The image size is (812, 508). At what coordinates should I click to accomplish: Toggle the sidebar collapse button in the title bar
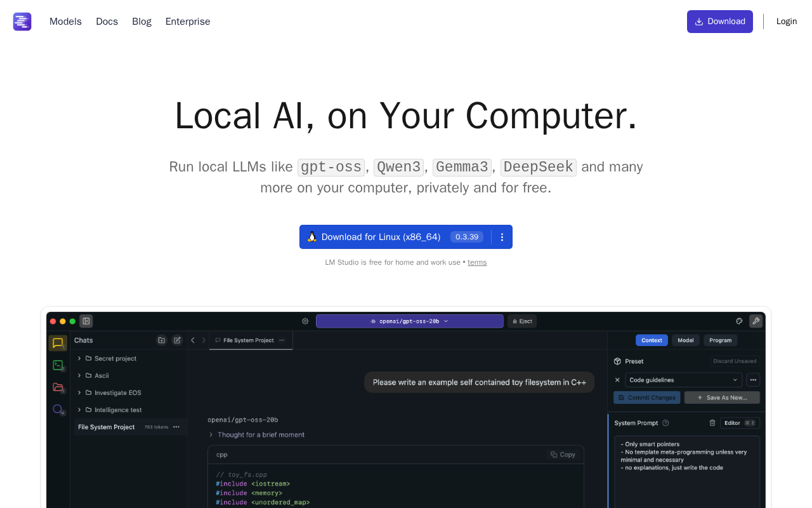pyautogui.click(x=86, y=321)
